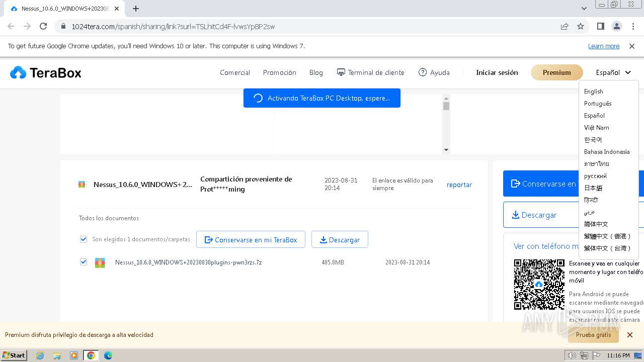Select Hindi हिन्दी language
The image size is (644, 362).
[591, 200]
